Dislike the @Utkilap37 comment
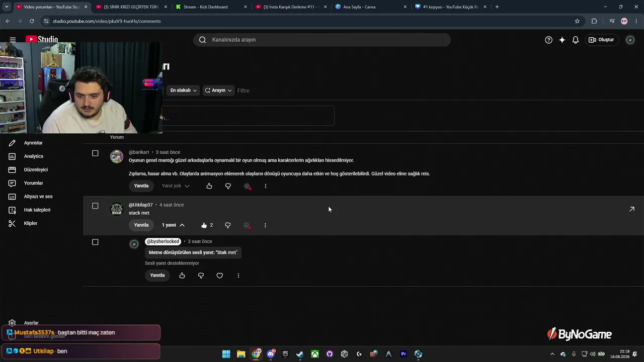Viewport: 644px width, 362px height. (227, 225)
